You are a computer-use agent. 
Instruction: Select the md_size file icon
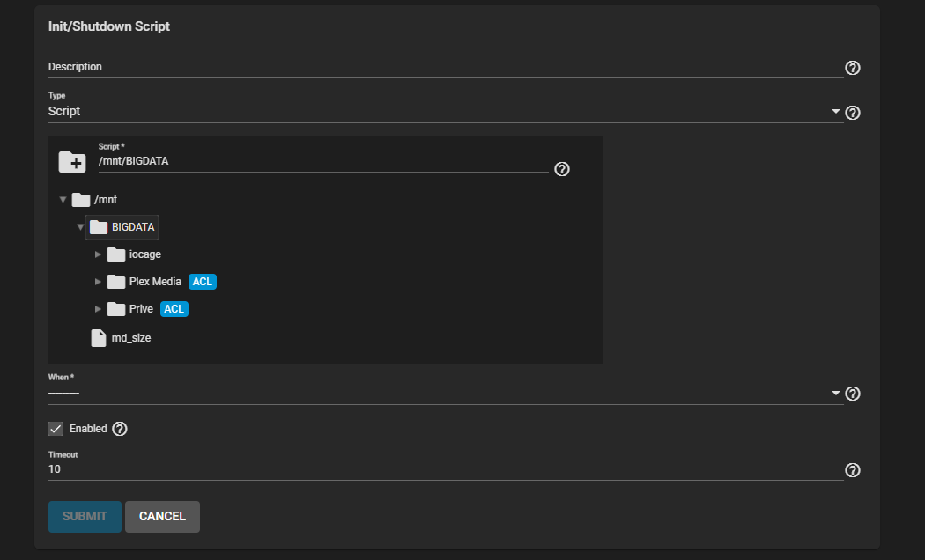[99, 338]
